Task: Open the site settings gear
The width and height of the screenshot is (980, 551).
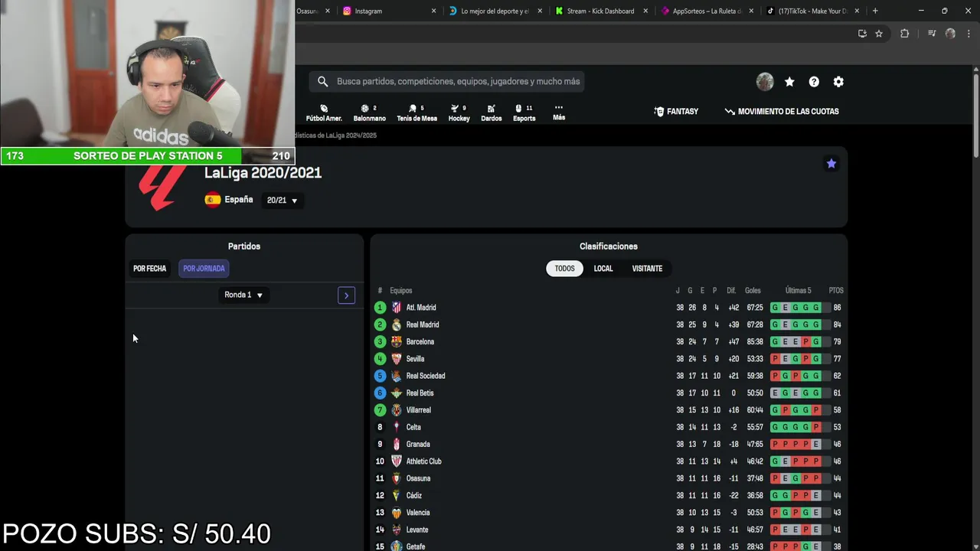Action: (838, 82)
